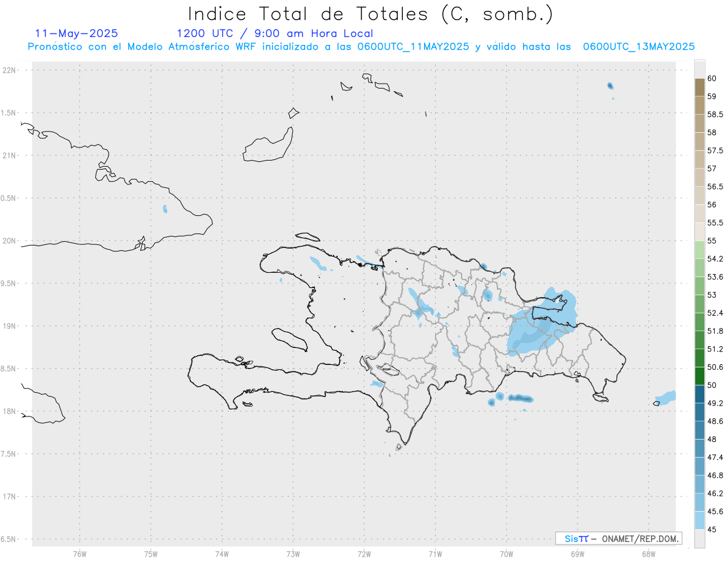Click the "22N" latitude axis label
The height and width of the screenshot is (562, 728).
[x=10, y=70]
